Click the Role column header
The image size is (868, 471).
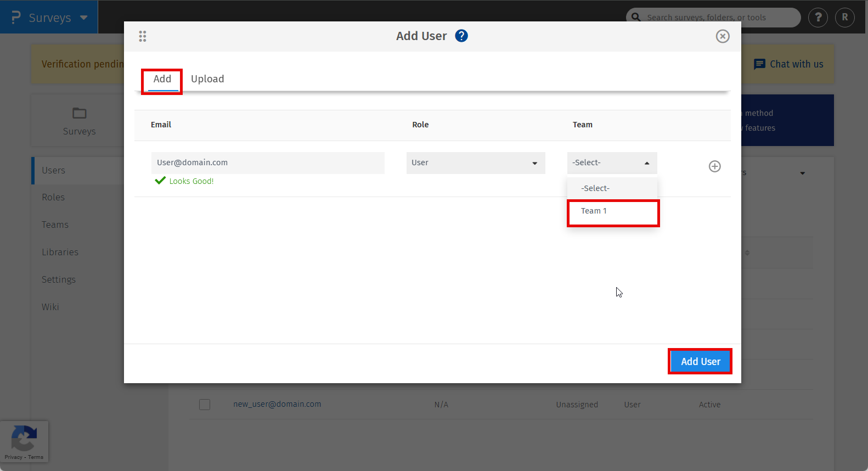click(421, 125)
